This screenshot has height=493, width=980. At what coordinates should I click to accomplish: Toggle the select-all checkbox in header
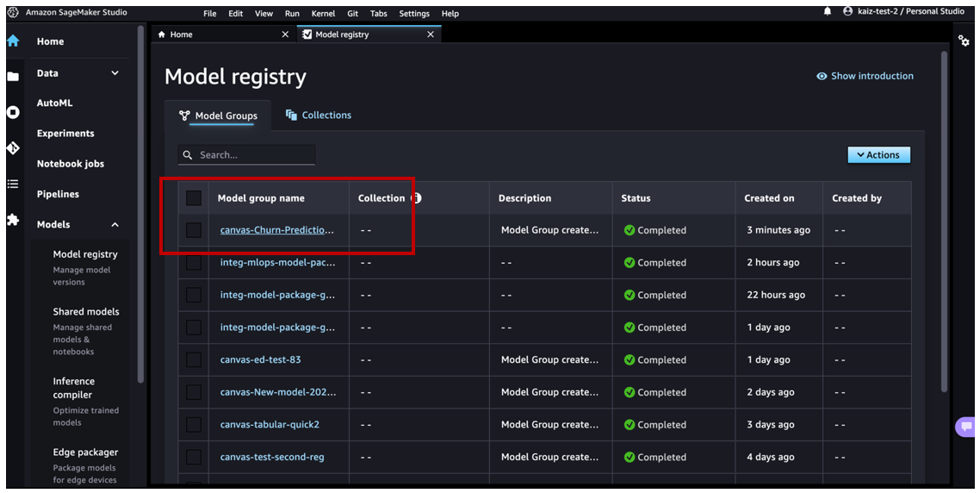click(x=194, y=197)
